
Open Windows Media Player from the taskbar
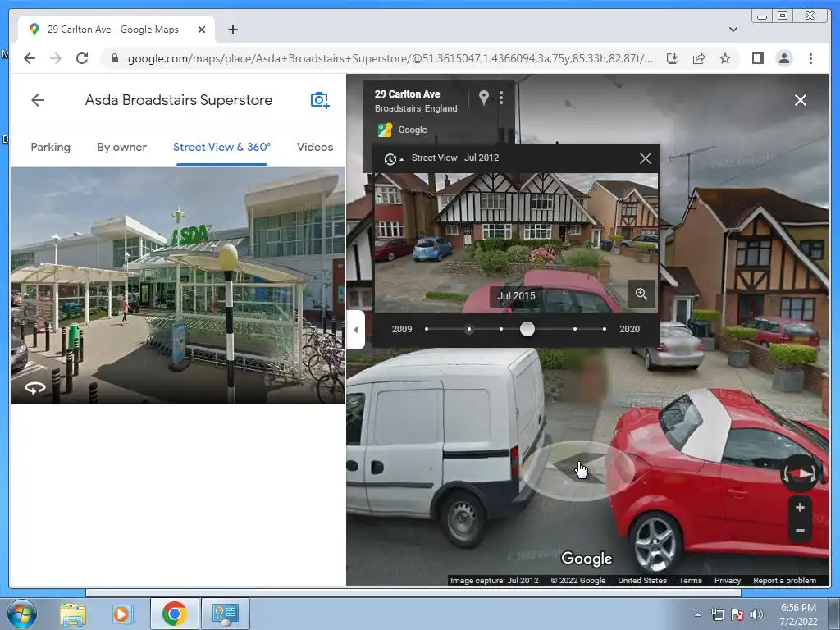[x=121, y=614]
